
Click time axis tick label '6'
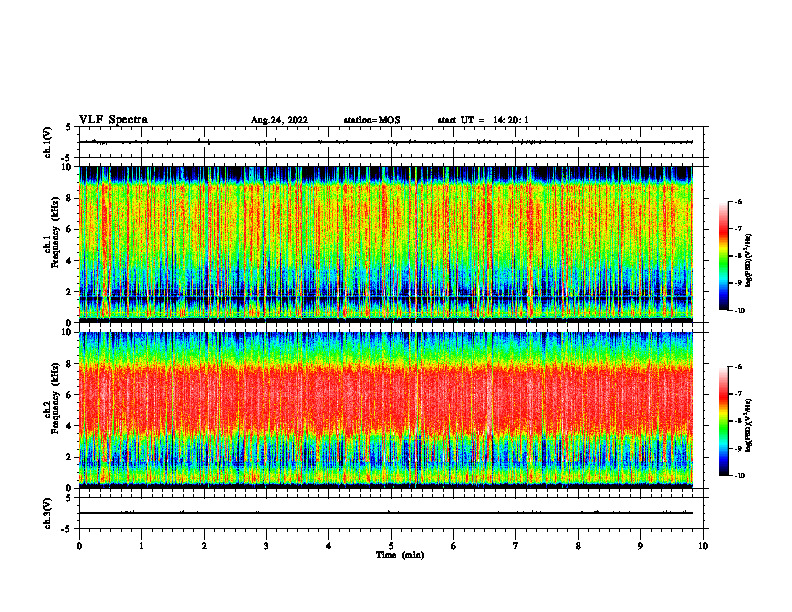pyautogui.click(x=454, y=546)
